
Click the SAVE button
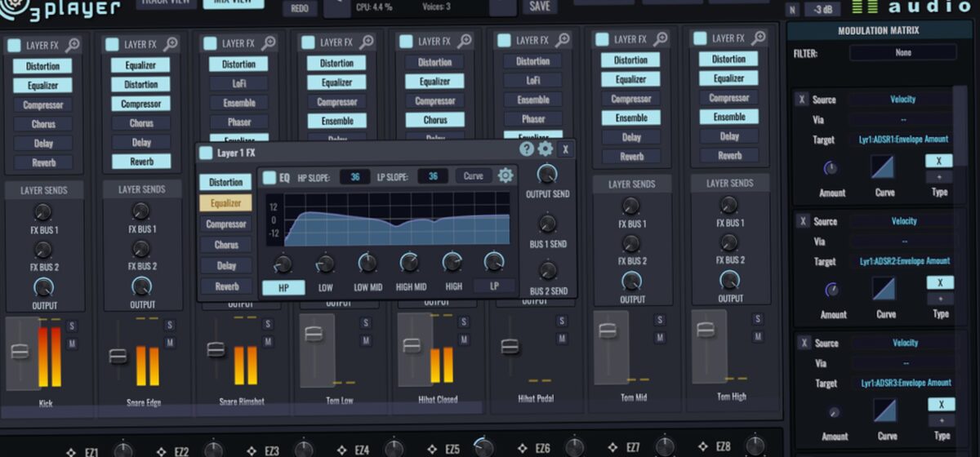[x=540, y=7]
